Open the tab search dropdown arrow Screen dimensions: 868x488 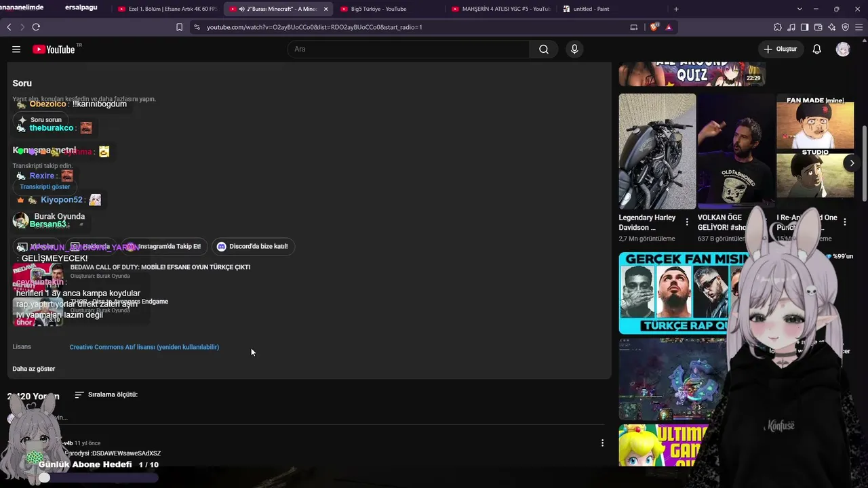pyautogui.click(x=800, y=9)
